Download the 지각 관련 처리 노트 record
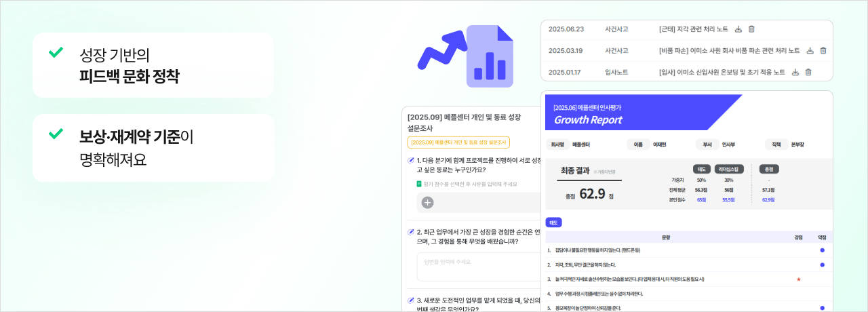Image resolution: width=868 pixels, height=312 pixels. [x=739, y=29]
